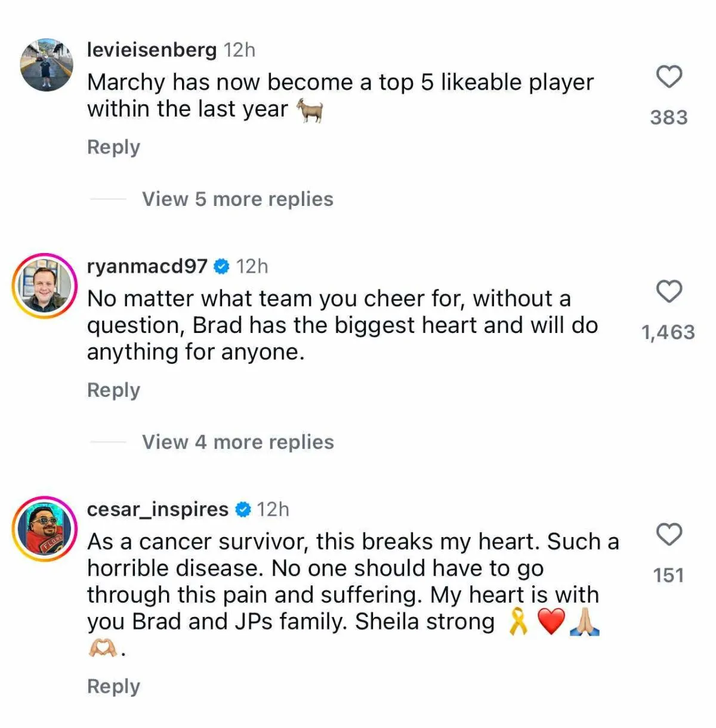This screenshot has width=716, height=728.
Task: Open the levieisenberg username link
Action: pyautogui.click(x=152, y=50)
